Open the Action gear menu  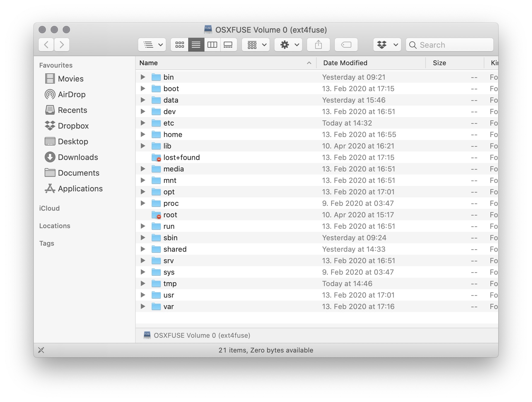[x=288, y=45]
